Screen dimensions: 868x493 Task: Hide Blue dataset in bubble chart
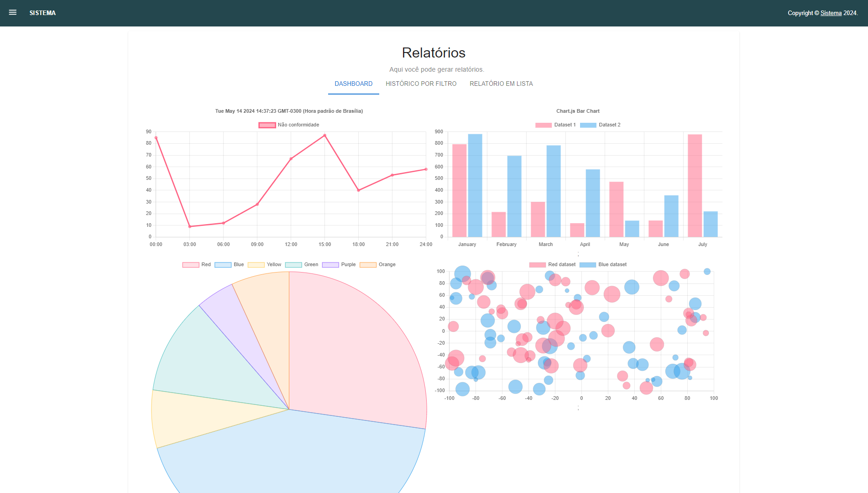tap(603, 265)
